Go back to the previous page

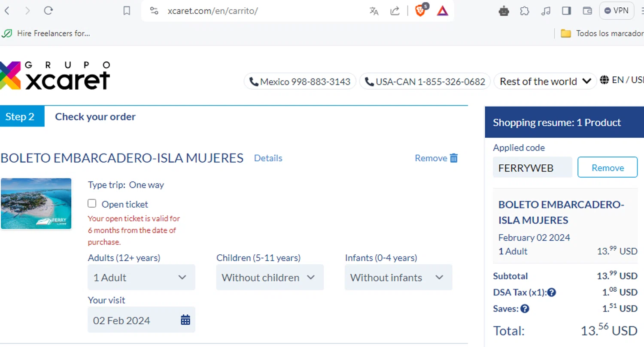coord(7,11)
